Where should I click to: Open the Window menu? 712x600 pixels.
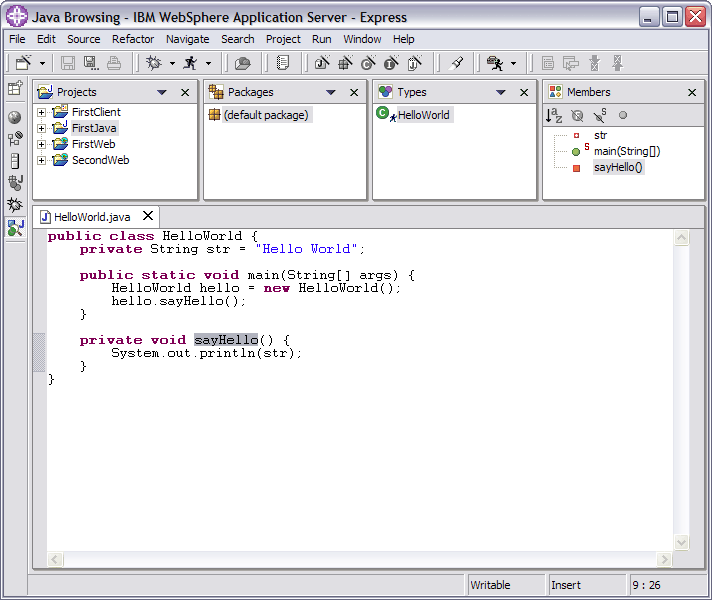pyautogui.click(x=362, y=39)
